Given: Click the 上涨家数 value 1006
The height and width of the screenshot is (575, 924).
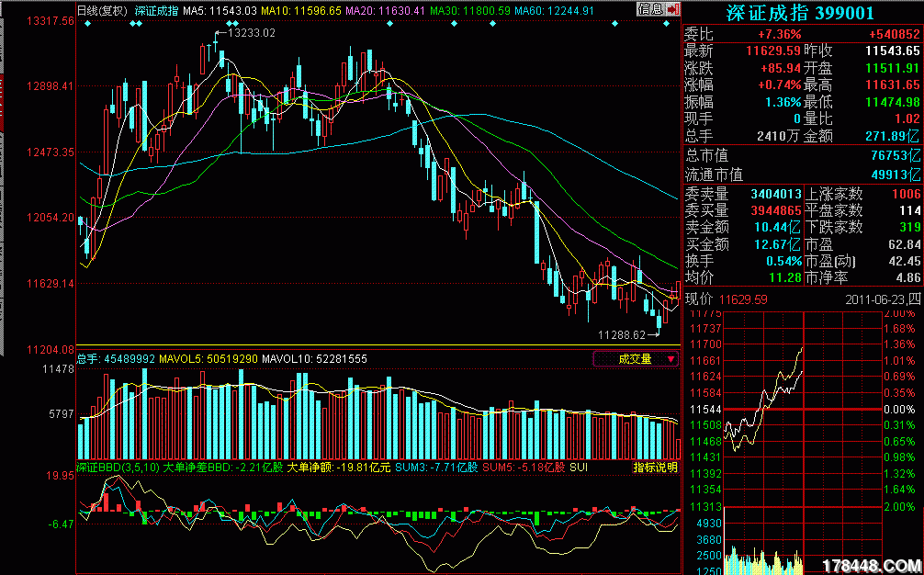Looking at the screenshot, I should point(904,194).
